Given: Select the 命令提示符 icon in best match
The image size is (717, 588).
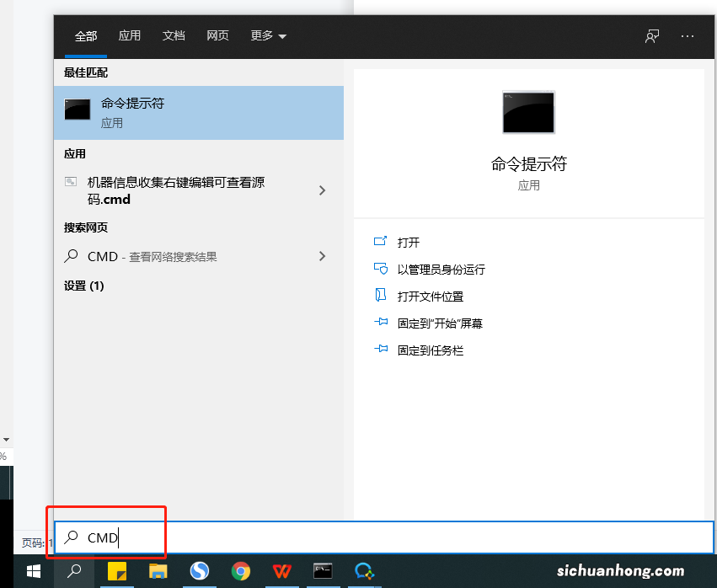Looking at the screenshot, I should pyautogui.click(x=77, y=110).
